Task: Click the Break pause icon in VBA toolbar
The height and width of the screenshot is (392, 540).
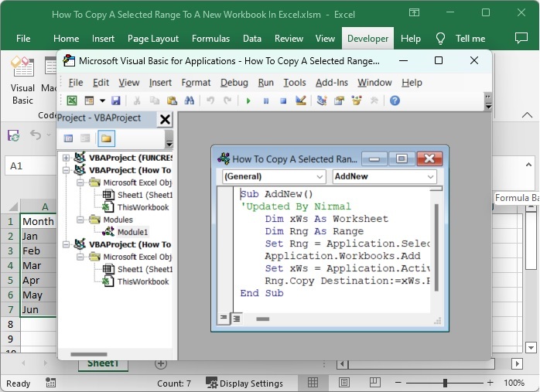Action: pos(266,101)
